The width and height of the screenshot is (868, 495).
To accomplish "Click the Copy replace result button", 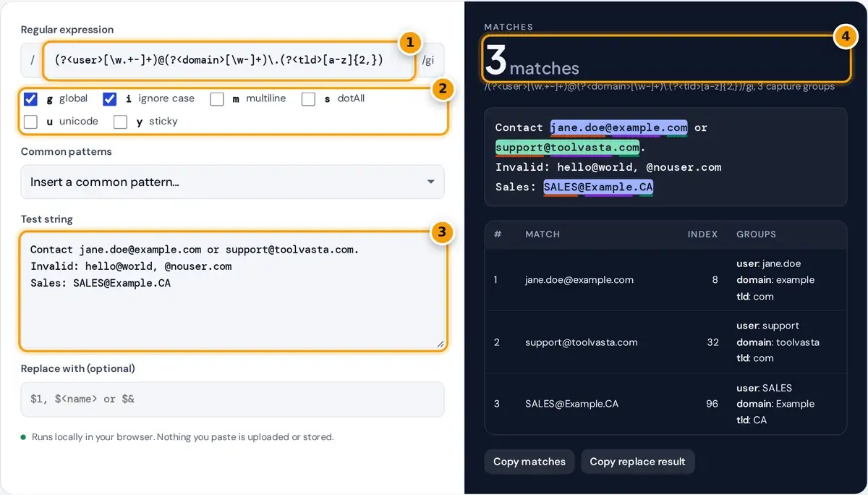I will (637, 462).
